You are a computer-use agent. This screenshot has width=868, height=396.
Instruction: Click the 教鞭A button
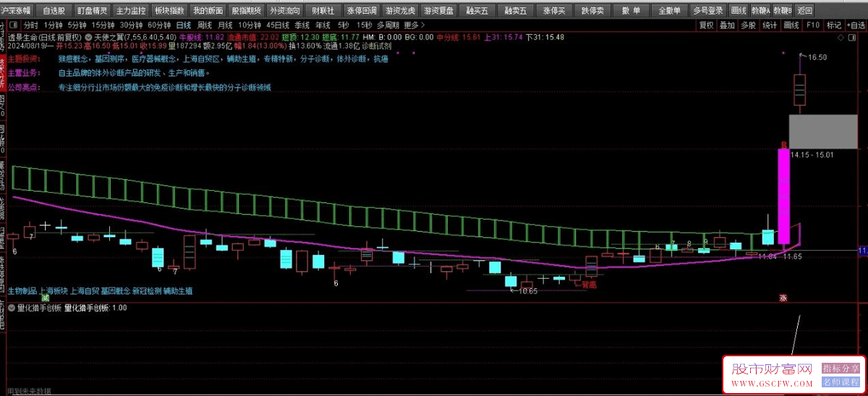click(x=760, y=11)
